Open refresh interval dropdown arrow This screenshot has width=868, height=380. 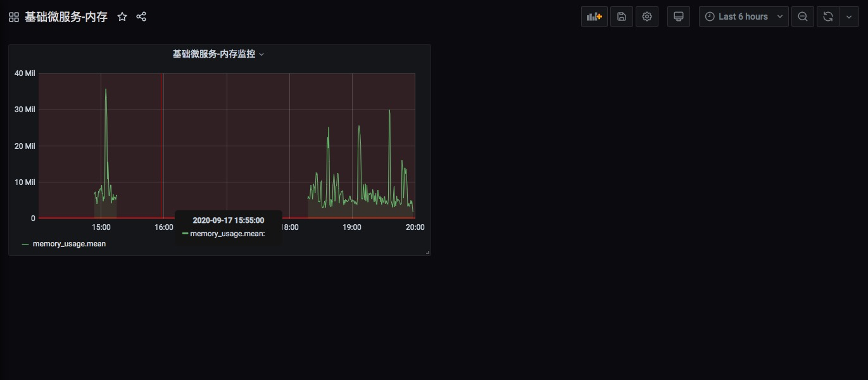click(x=849, y=16)
